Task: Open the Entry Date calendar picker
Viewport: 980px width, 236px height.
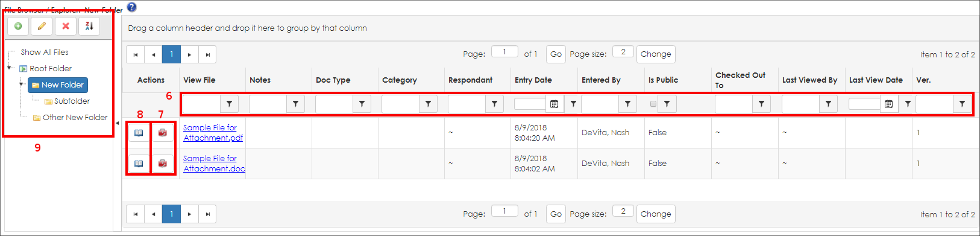Action: pos(554,104)
